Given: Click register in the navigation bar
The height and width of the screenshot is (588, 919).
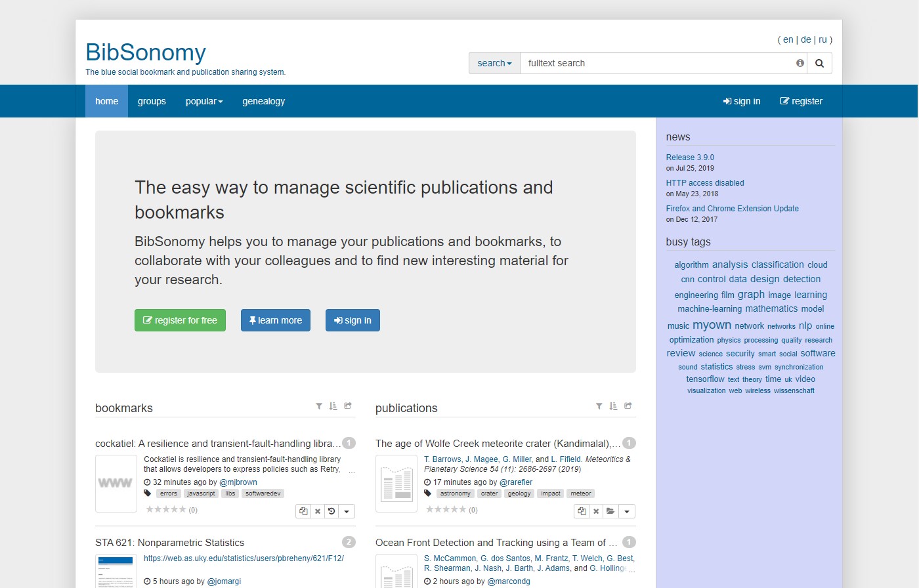Looking at the screenshot, I should [x=801, y=101].
